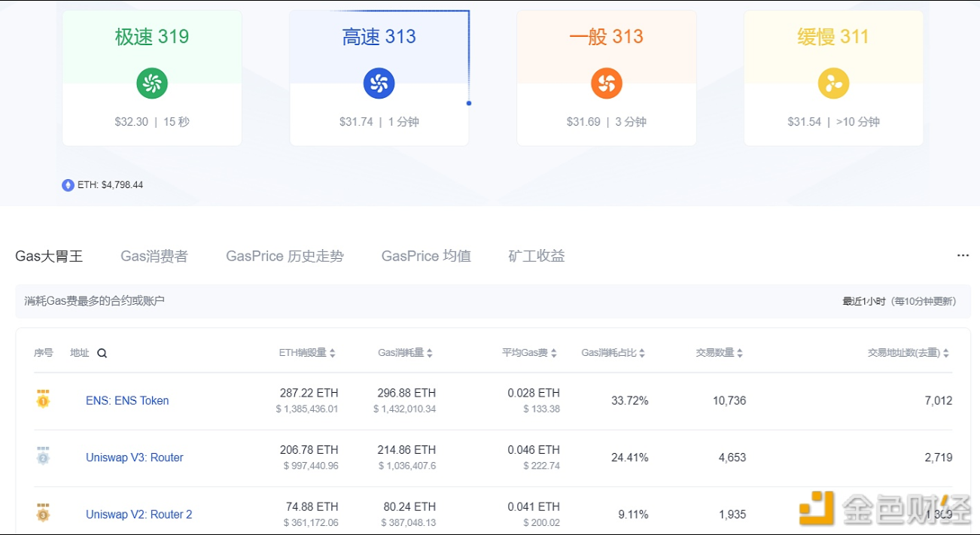
Task: Open the ENS: ENS Token link
Action: (127, 400)
